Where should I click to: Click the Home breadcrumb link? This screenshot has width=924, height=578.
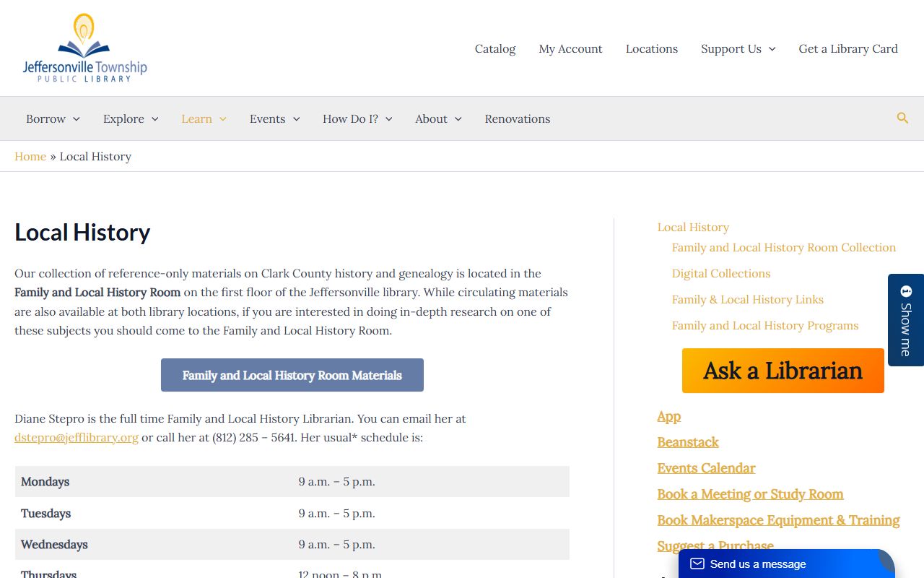pyautogui.click(x=30, y=156)
